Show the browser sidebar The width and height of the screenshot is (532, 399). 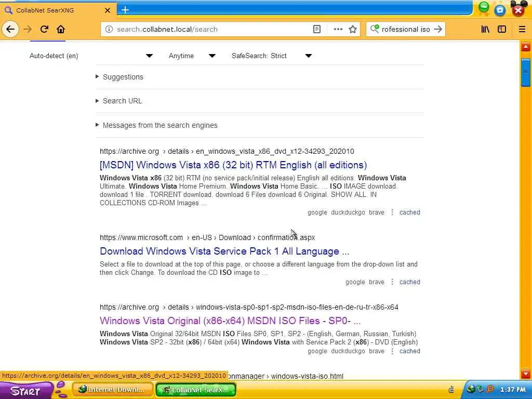(x=502, y=29)
